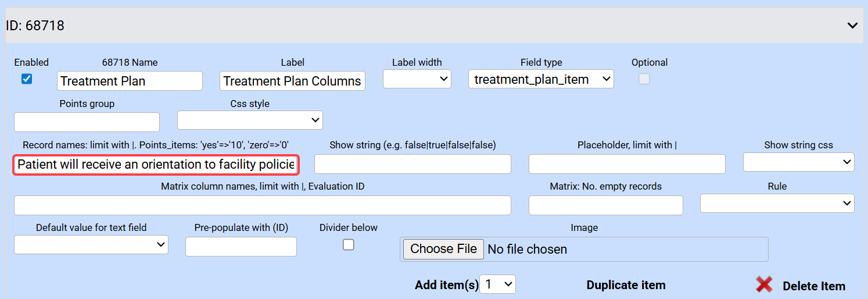This screenshot has height=299, width=868.
Task: Click the 68718 Name input field
Action: coord(130,81)
